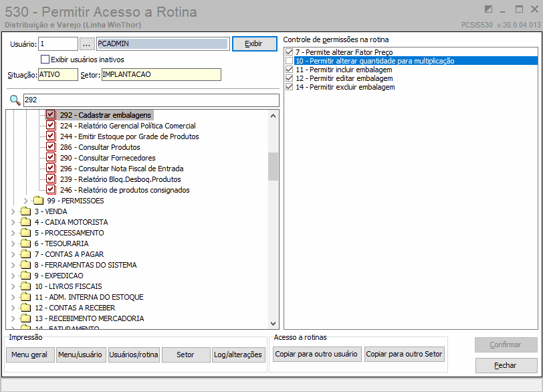Expand the 8 - FERRAMENTAS DO SISTEMA node
Screen dimensions: 543x392
click(x=13, y=266)
